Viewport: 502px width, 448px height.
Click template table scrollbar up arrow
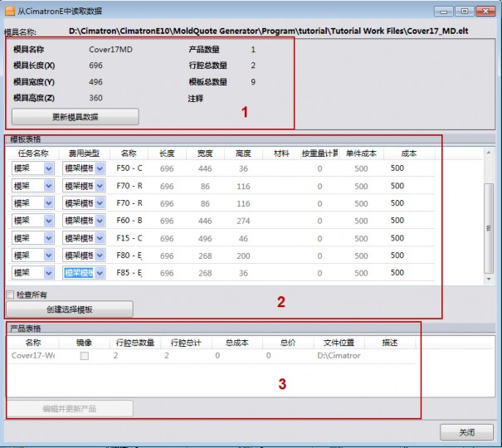coord(489,153)
